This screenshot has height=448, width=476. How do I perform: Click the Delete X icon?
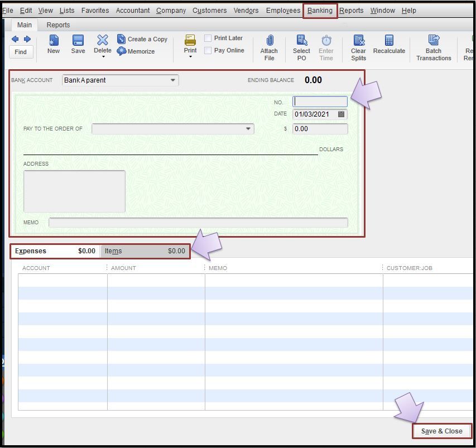pyautogui.click(x=103, y=40)
